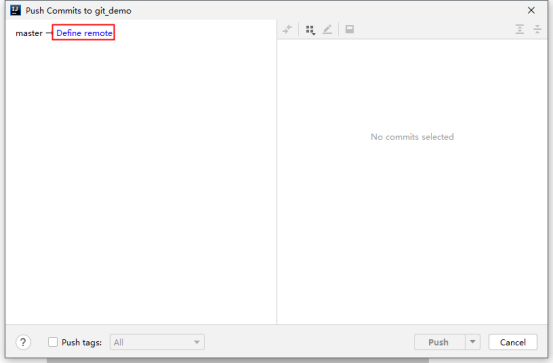554x363 pixels.
Task: Close the Push Commits dialog
Action: pyautogui.click(x=531, y=10)
